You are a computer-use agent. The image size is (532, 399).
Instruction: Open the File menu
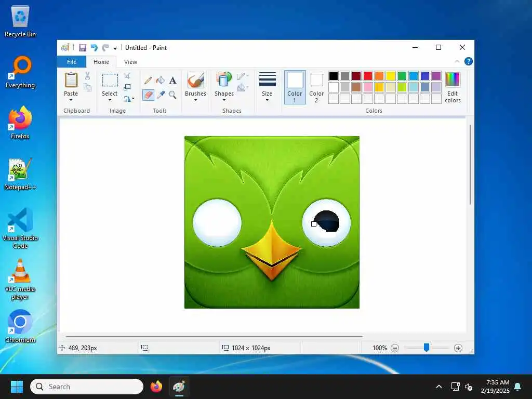tap(72, 62)
